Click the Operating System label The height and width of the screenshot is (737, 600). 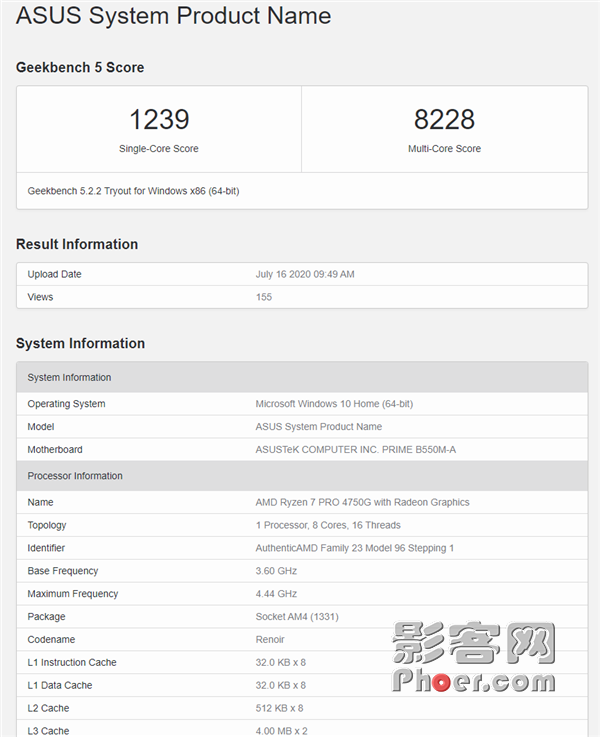tap(66, 404)
